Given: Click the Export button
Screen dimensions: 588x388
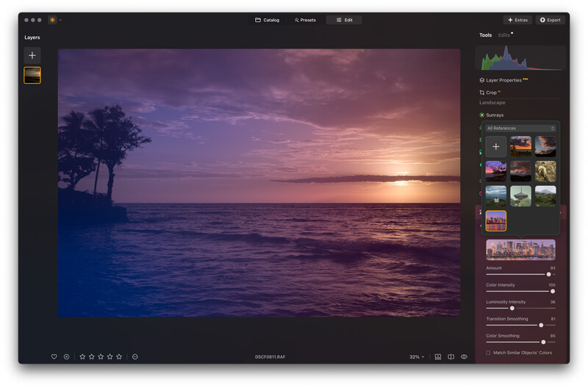Looking at the screenshot, I should (x=550, y=20).
